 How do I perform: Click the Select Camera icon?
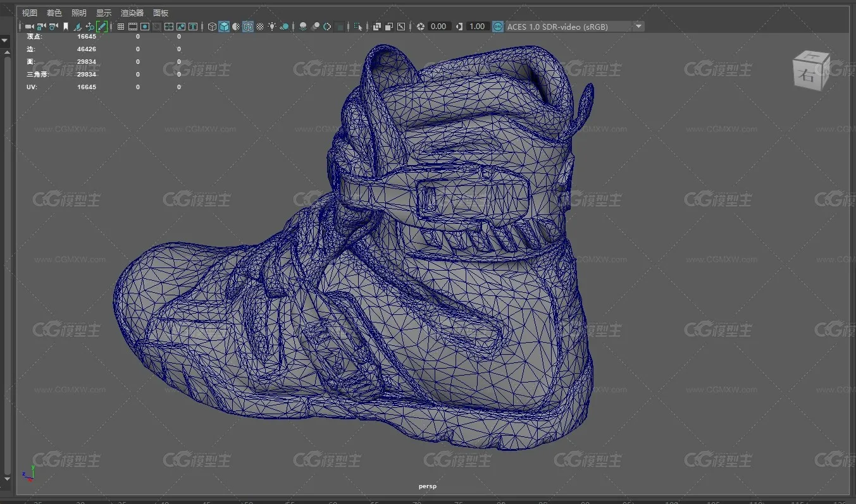tap(30, 27)
